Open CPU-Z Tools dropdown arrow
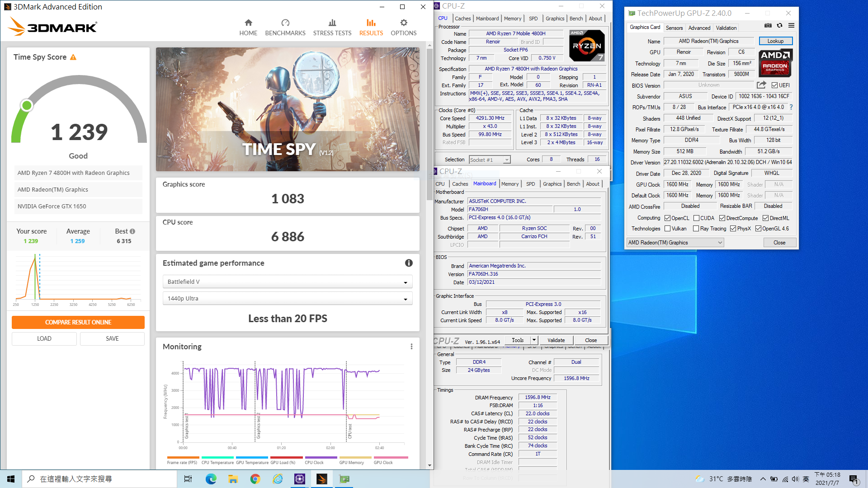 coord(534,340)
